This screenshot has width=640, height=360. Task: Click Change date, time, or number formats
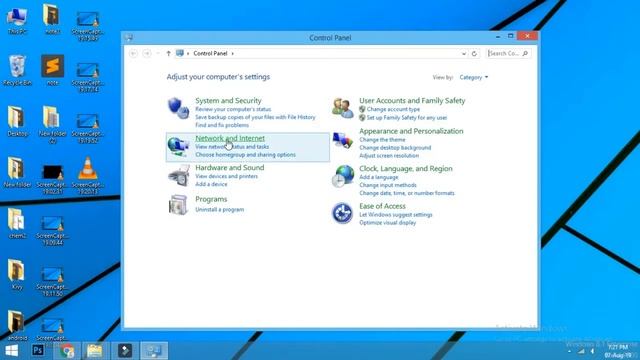(407, 193)
